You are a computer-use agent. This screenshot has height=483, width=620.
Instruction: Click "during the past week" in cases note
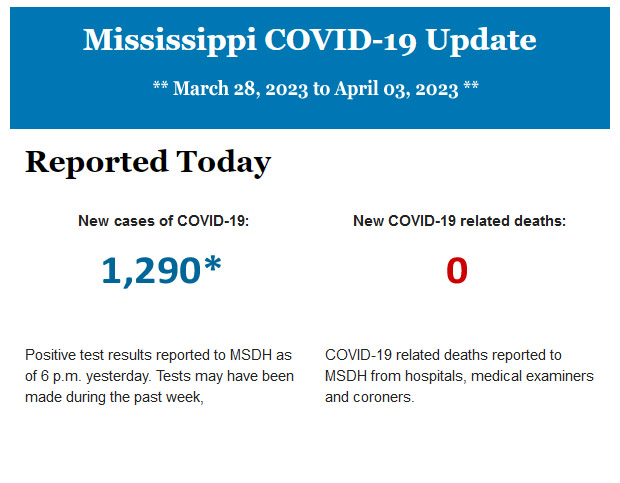point(138,397)
